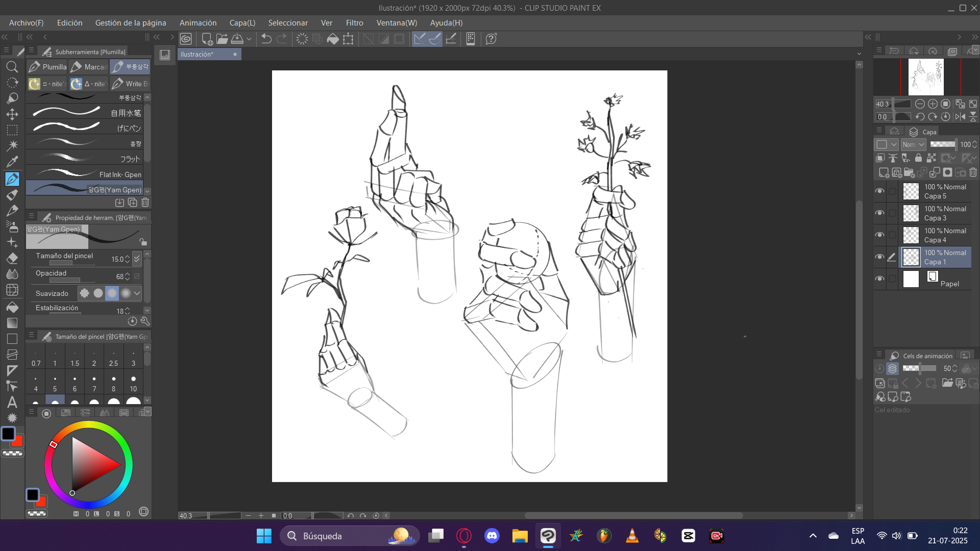Click the Navigator canvas thumbnail
The image size is (980, 551).
point(925,78)
